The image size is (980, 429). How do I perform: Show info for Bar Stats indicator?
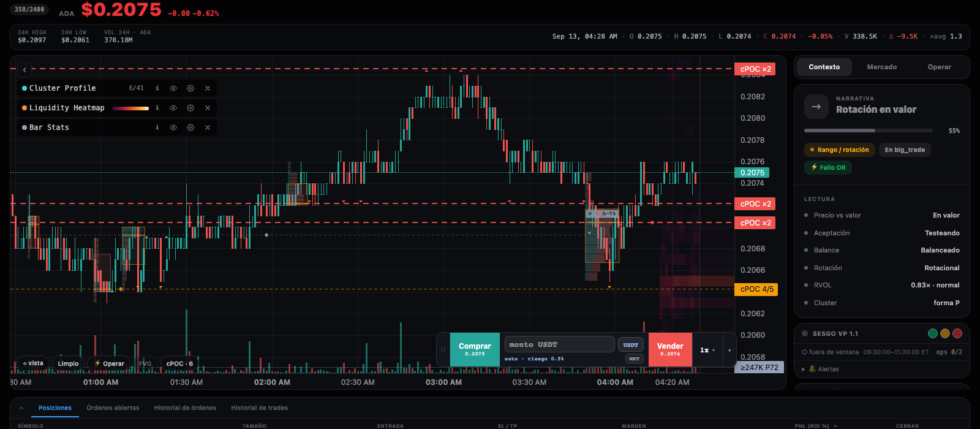(157, 127)
